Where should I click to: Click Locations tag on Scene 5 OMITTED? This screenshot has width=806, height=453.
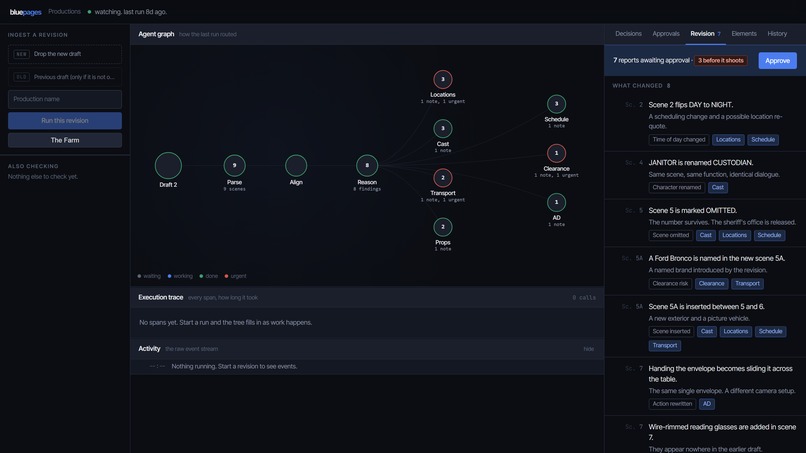coord(734,235)
